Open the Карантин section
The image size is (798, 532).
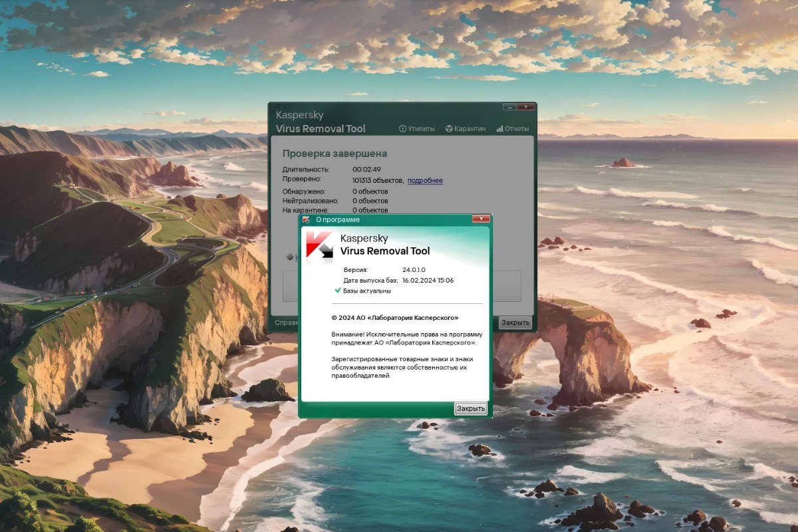click(465, 128)
